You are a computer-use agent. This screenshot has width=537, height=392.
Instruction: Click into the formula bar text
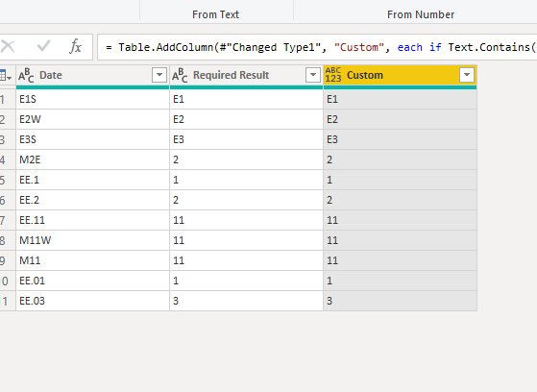click(317, 47)
